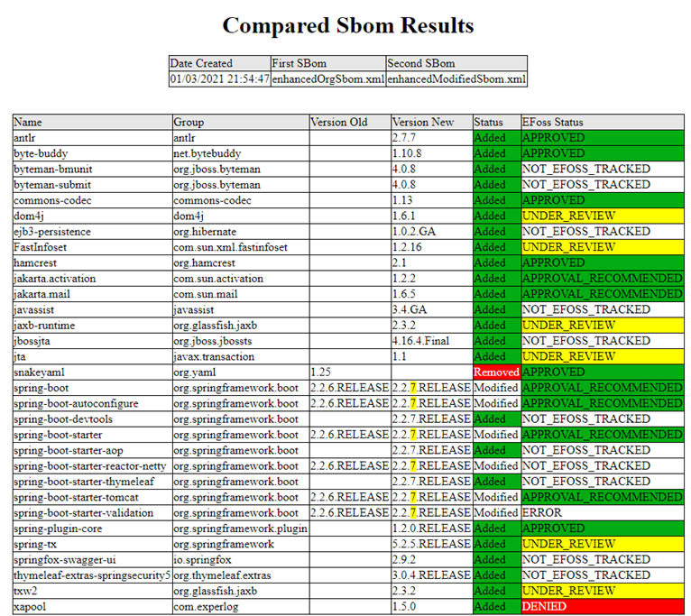Click version '1.2.0.RELEASE' cell
The image size is (691, 616).
pyautogui.click(x=432, y=529)
